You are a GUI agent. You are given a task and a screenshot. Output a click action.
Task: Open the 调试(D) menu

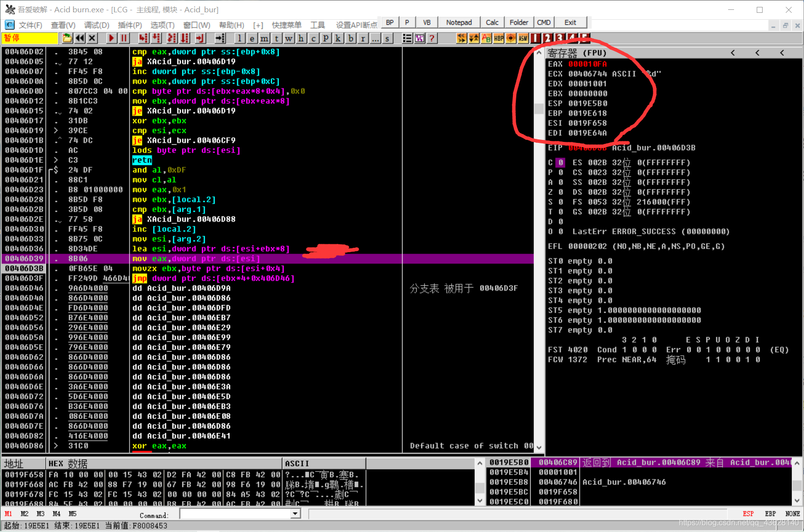(97, 25)
